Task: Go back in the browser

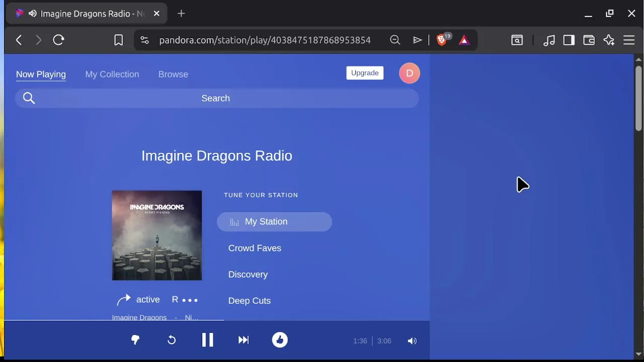Action: click(x=19, y=40)
